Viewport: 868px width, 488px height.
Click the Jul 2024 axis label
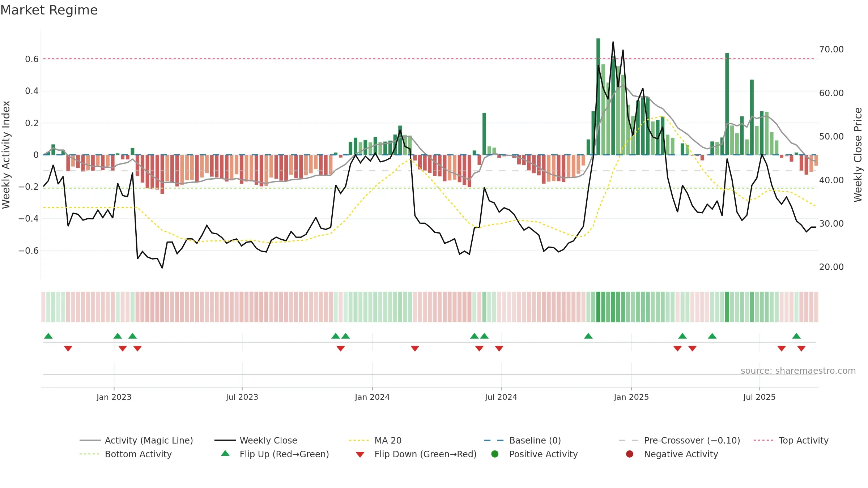click(x=501, y=397)
